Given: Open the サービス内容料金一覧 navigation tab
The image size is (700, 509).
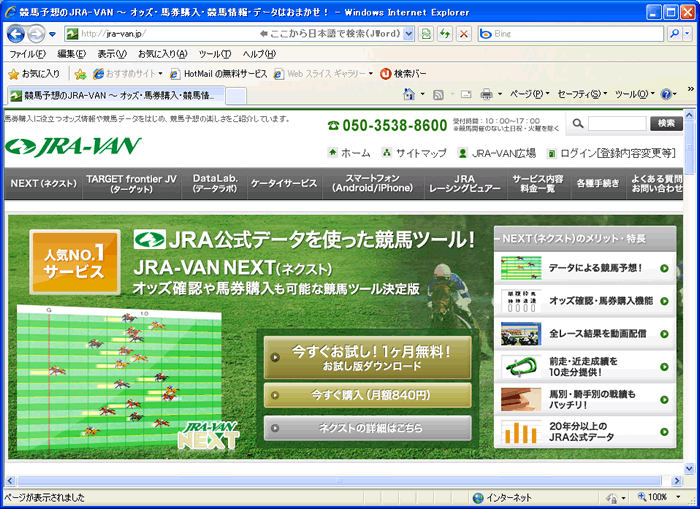Looking at the screenshot, I should [x=538, y=184].
